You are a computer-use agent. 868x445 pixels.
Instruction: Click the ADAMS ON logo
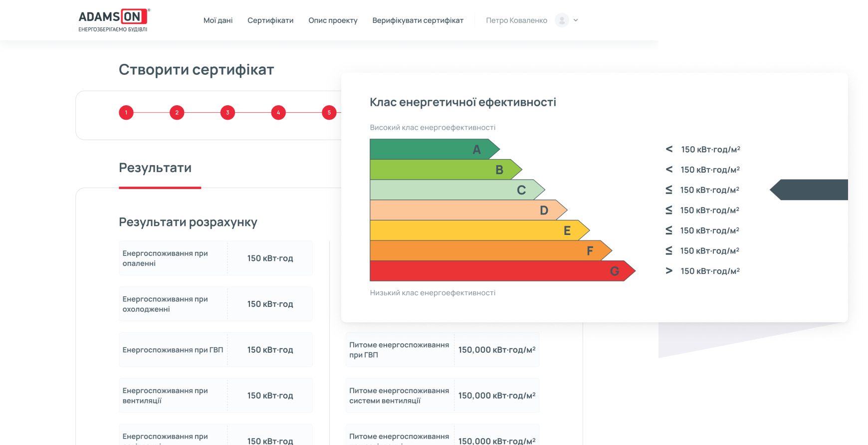(114, 20)
